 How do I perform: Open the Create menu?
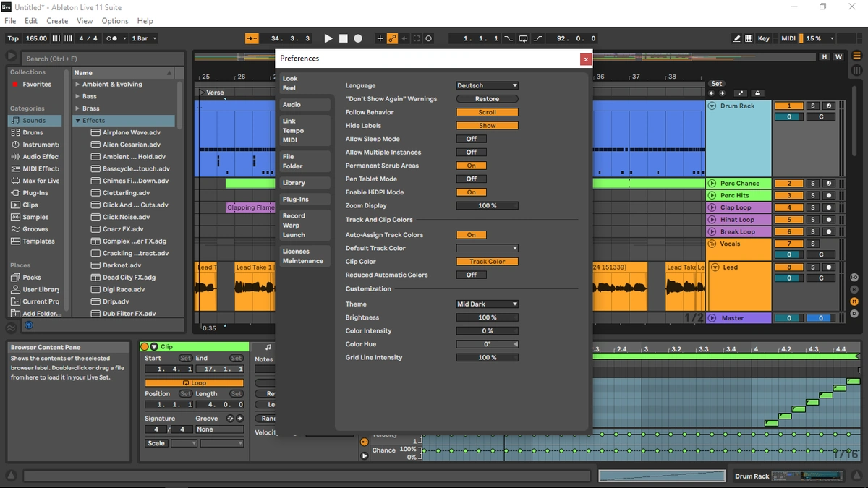point(57,21)
